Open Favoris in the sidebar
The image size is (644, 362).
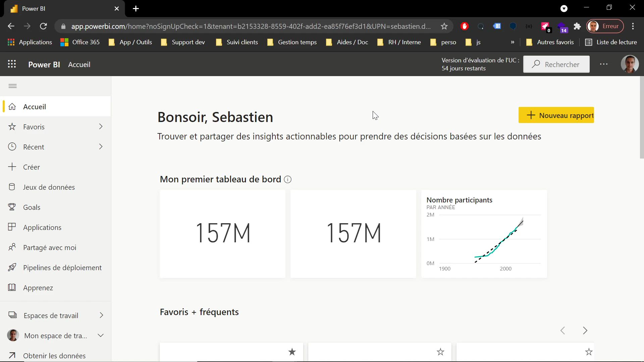[56, 127]
